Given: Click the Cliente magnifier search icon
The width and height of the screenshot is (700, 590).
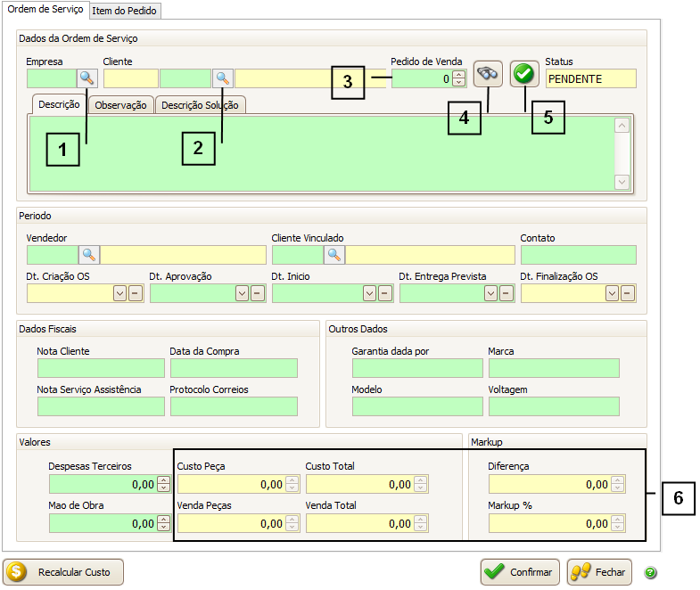Looking at the screenshot, I should pos(222,78).
